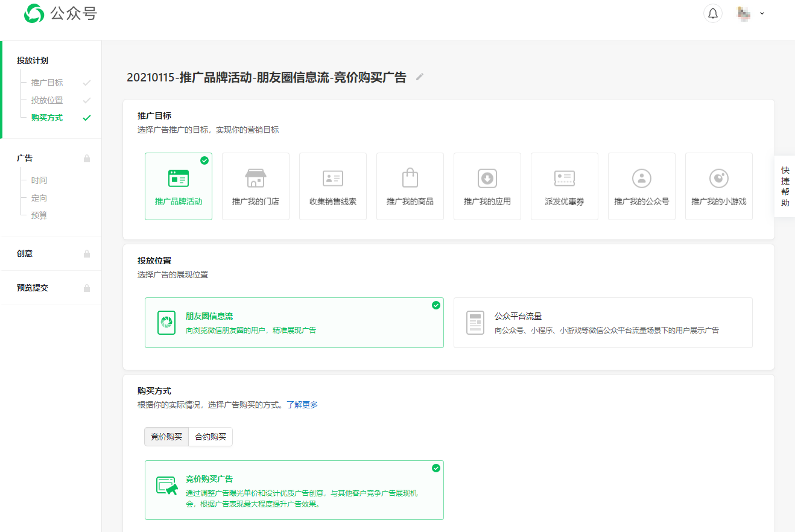Go to 推广目标 step in sidebar

click(x=47, y=83)
